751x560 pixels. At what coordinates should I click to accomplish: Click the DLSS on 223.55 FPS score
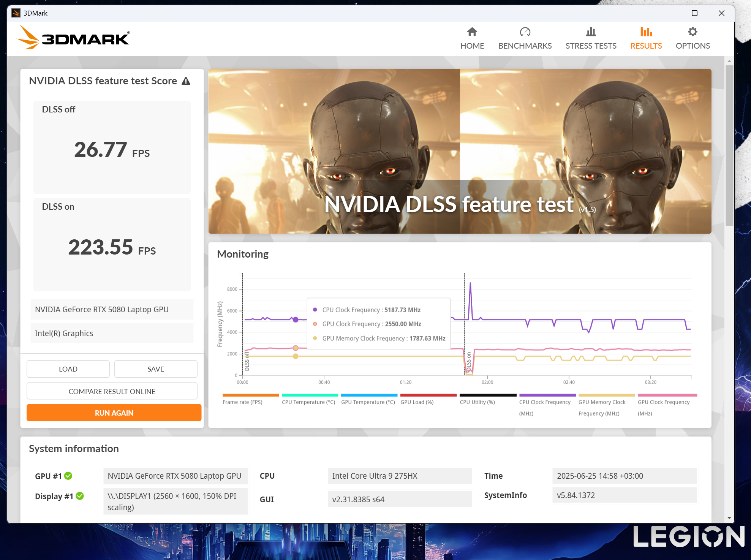112,247
